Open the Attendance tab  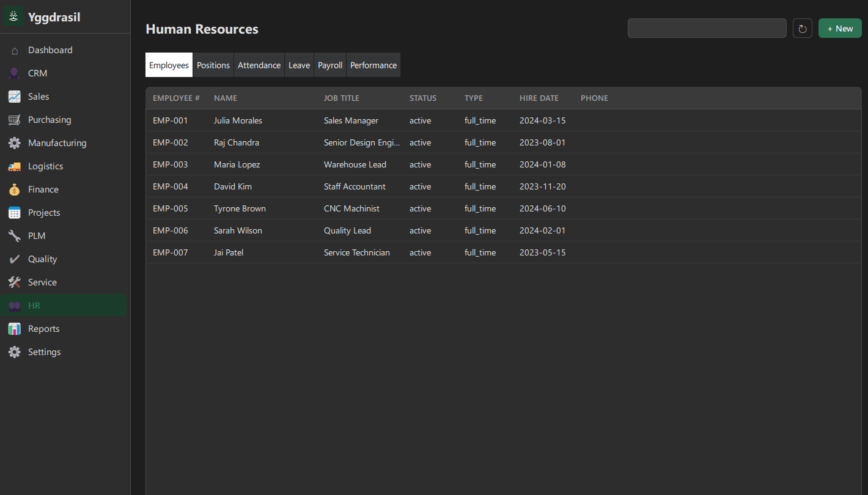coord(259,65)
